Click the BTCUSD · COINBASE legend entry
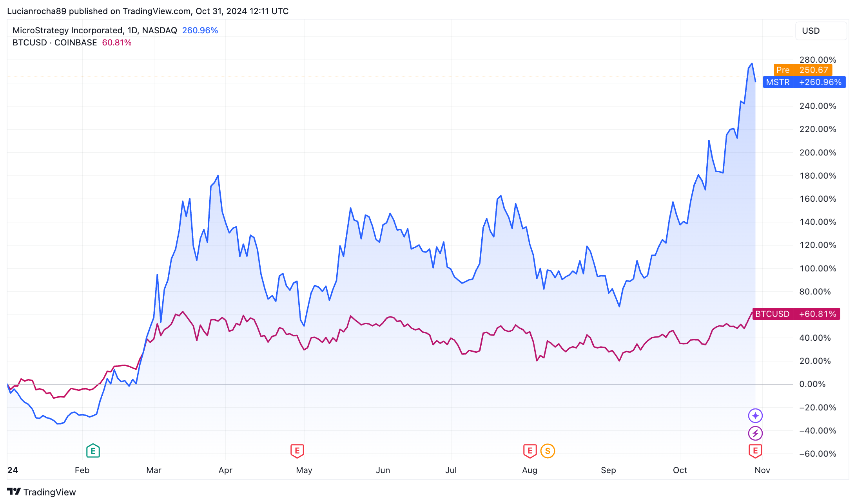The image size is (856, 504). [54, 43]
